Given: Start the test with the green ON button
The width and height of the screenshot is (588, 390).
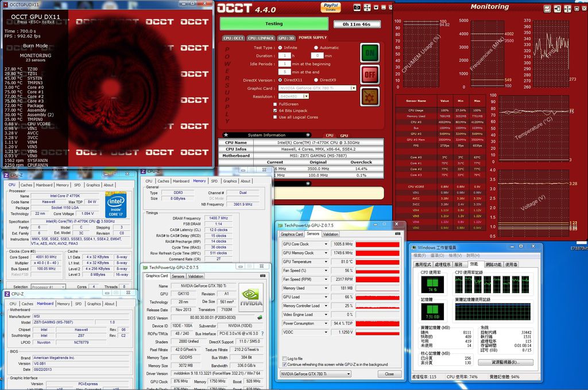Looking at the screenshot, I should click(370, 53).
